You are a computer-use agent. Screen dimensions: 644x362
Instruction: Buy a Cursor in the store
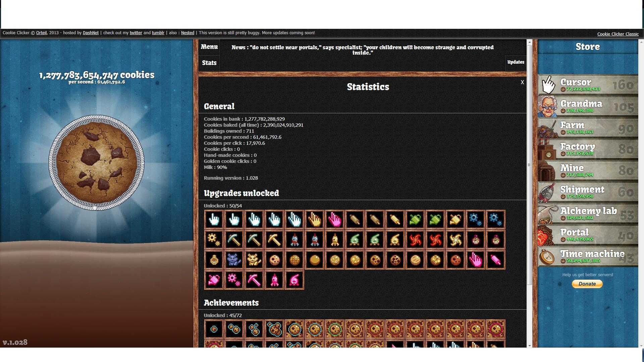pyautogui.click(x=588, y=85)
